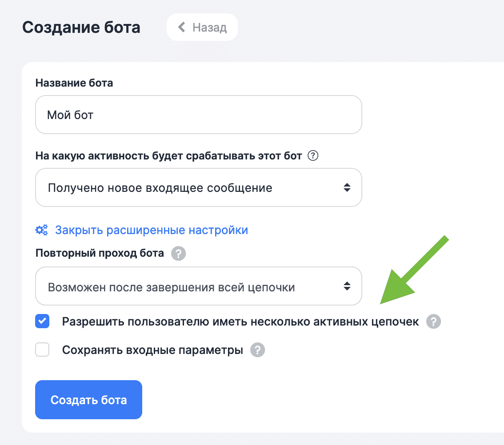Image resolution: width=504 pixels, height=445 pixels.
Task: Click the gears icon for advanced settings
Action: click(x=42, y=230)
